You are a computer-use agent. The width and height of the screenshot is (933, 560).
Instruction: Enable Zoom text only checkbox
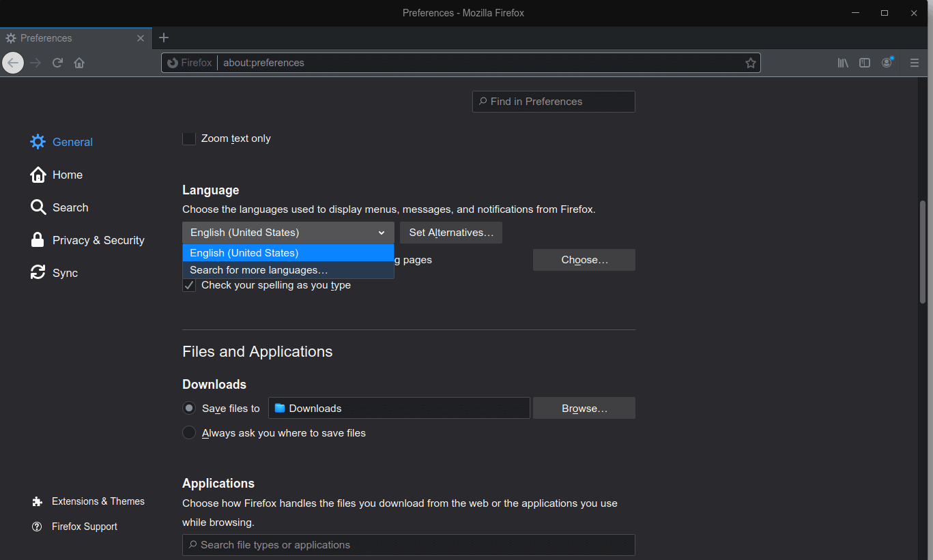(189, 138)
